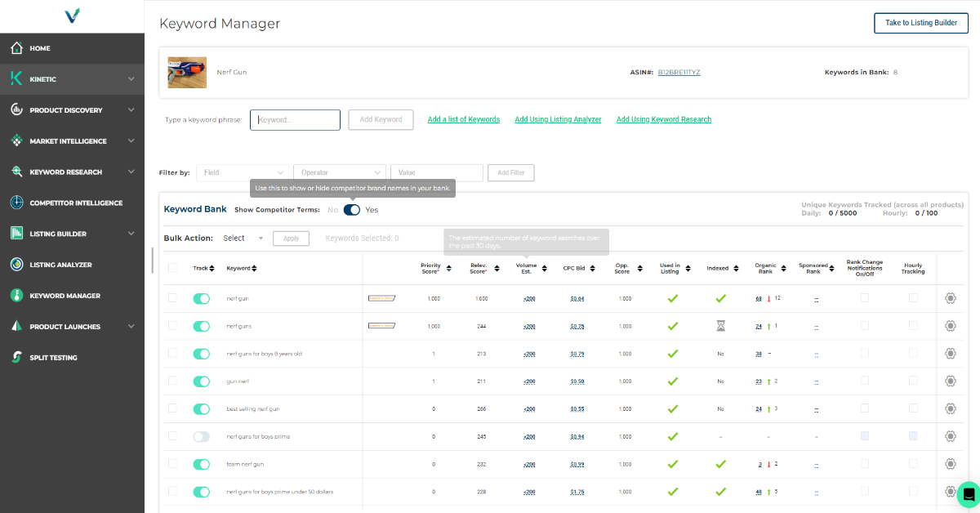The width and height of the screenshot is (980, 513).
Task: Toggle tracking for 'foam nerf gun' keyword
Action: coord(202,464)
